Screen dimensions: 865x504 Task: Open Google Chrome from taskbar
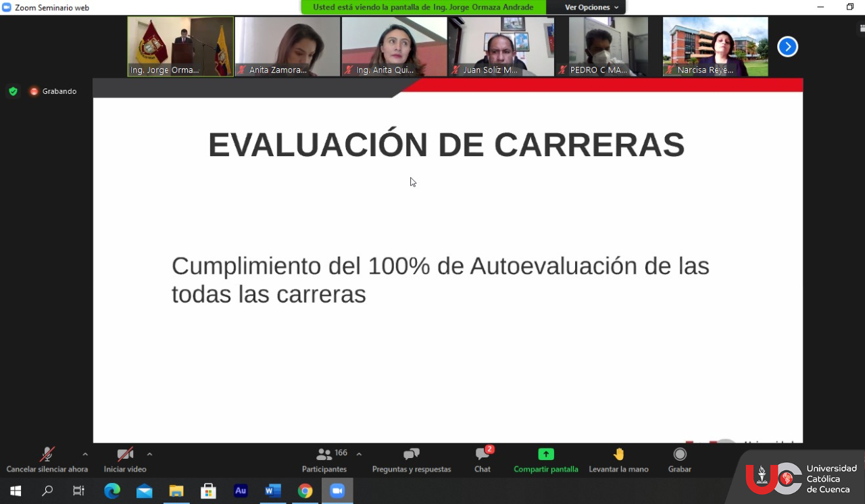coord(305,491)
